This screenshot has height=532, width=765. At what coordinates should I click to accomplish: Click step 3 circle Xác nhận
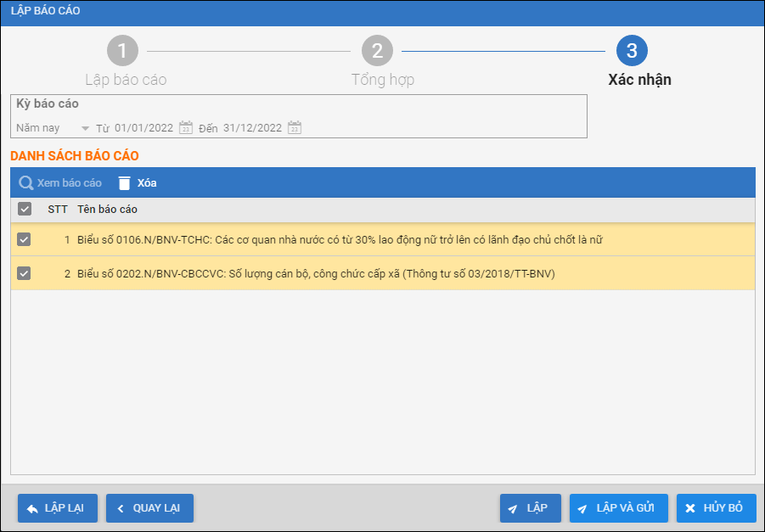(632, 51)
